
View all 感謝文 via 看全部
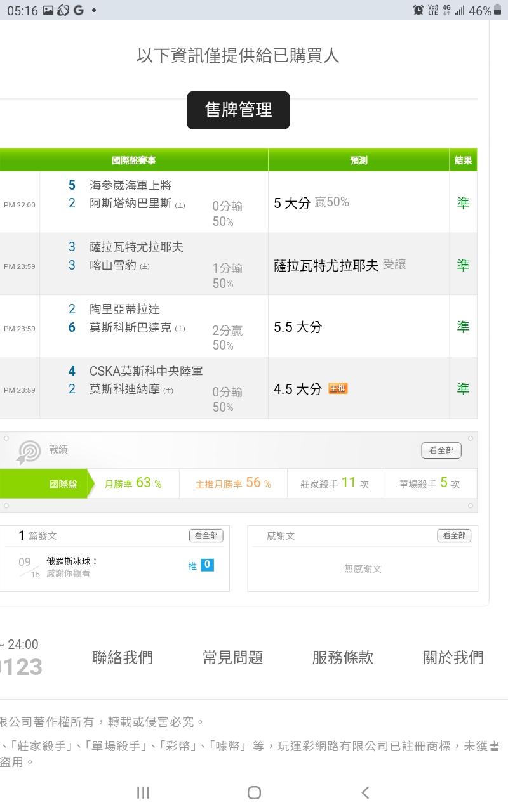[454, 536]
